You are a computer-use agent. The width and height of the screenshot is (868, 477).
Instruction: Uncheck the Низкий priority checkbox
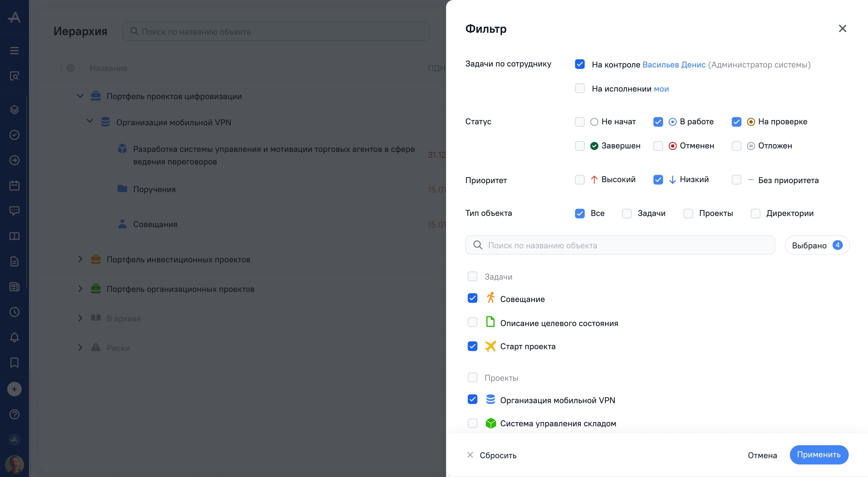tap(658, 180)
